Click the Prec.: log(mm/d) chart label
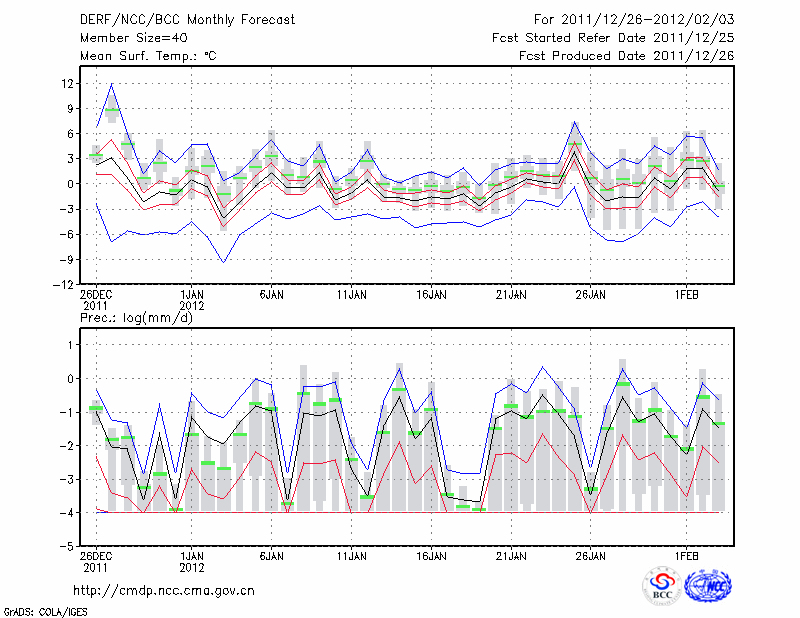This screenshot has width=800, height=618. pos(136,318)
